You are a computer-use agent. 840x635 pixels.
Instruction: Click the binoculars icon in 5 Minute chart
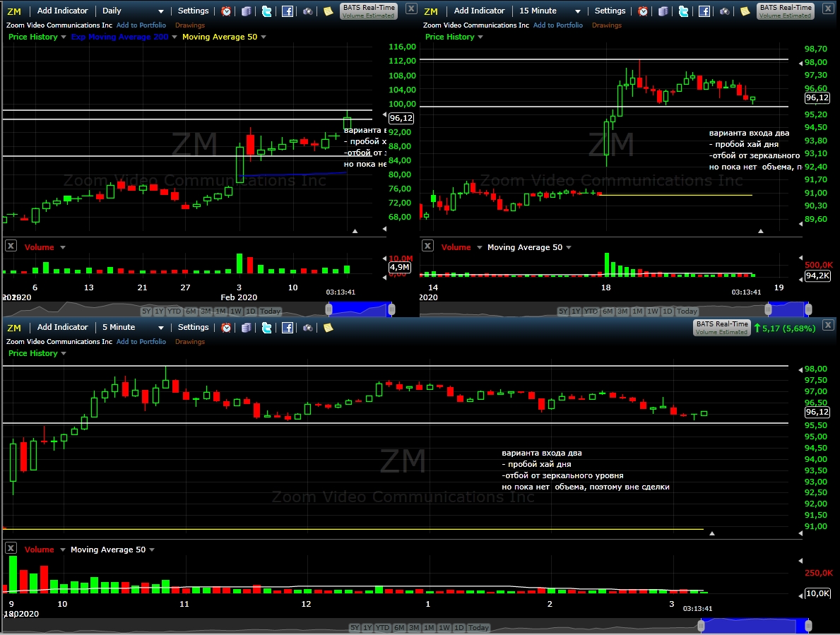click(307, 327)
